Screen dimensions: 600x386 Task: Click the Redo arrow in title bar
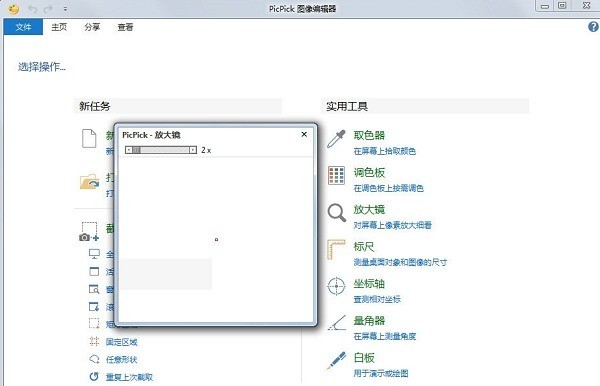click(x=48, y=9)
